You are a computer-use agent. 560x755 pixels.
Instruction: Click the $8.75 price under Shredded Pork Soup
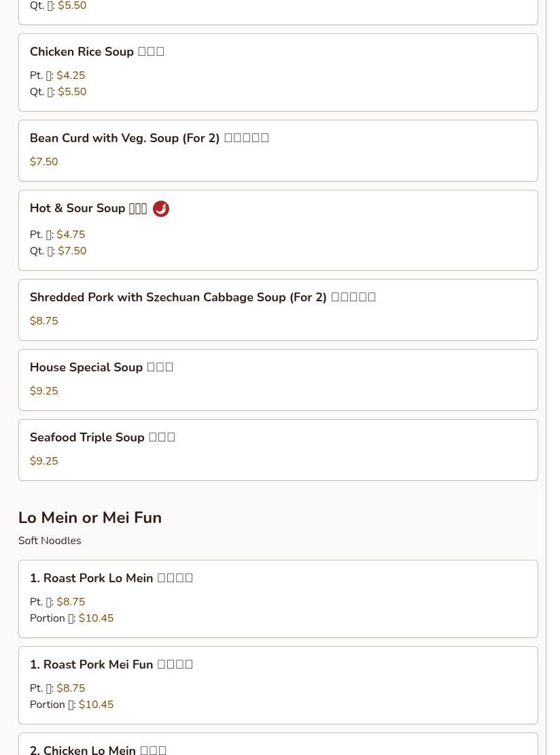pyautogui.click(x=43, y=321)
